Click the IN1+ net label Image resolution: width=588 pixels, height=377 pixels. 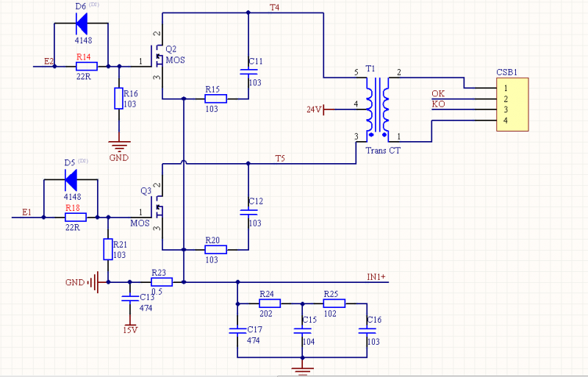coord(377,276)
